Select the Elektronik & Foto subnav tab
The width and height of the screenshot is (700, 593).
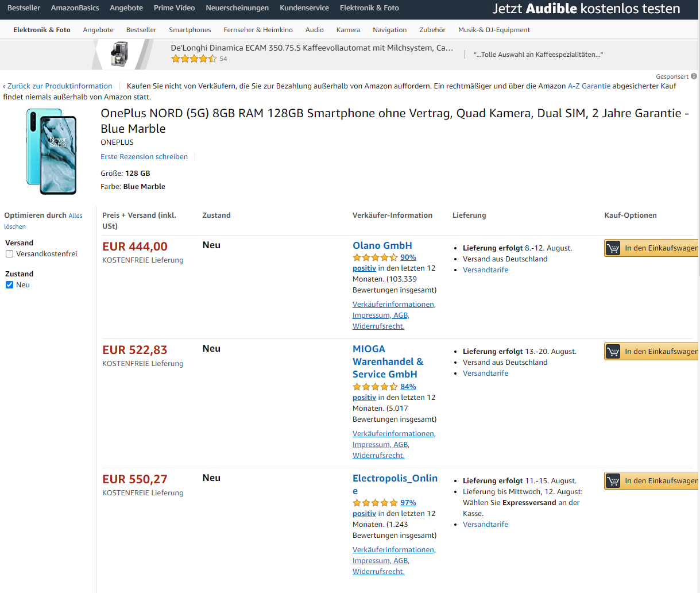42,30
